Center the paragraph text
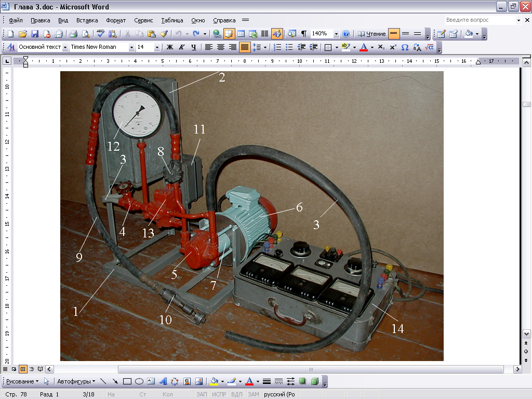532x399 pixels. (x=220, y=47)
